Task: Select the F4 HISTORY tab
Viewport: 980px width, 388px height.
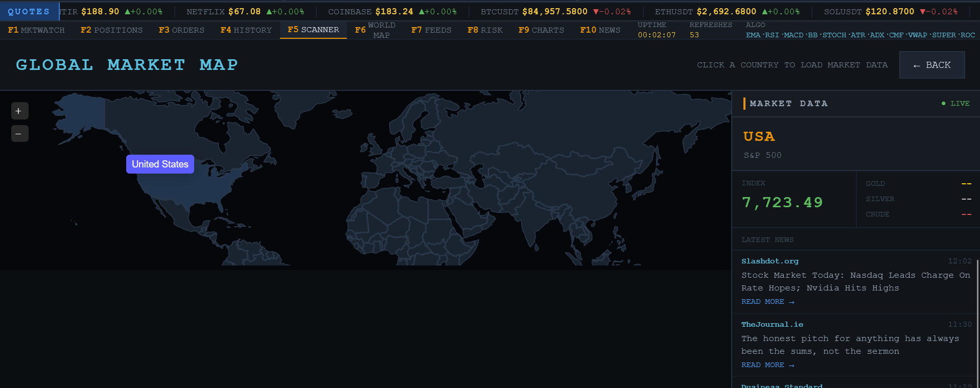Action: click(x=246, y=30)
